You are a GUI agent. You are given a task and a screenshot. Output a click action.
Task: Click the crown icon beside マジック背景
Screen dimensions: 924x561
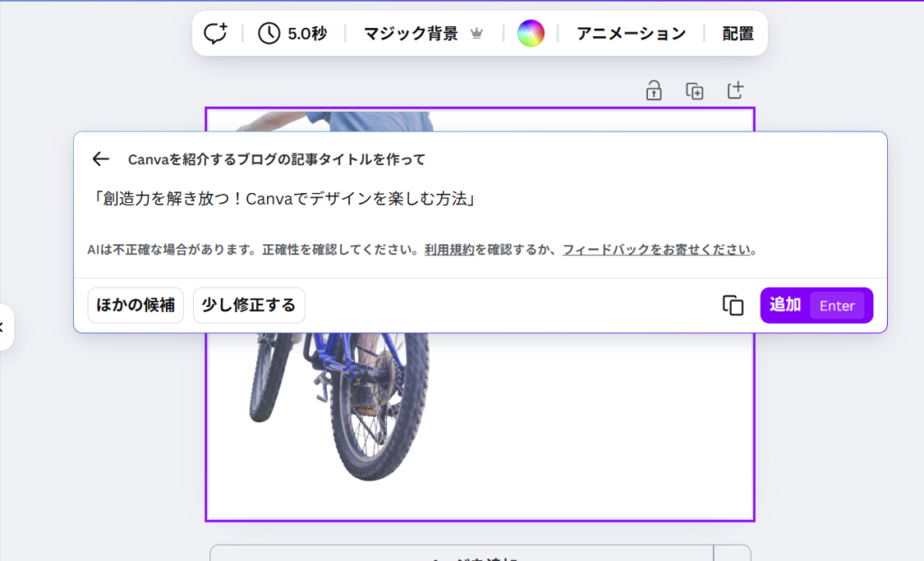coord(477,34)
